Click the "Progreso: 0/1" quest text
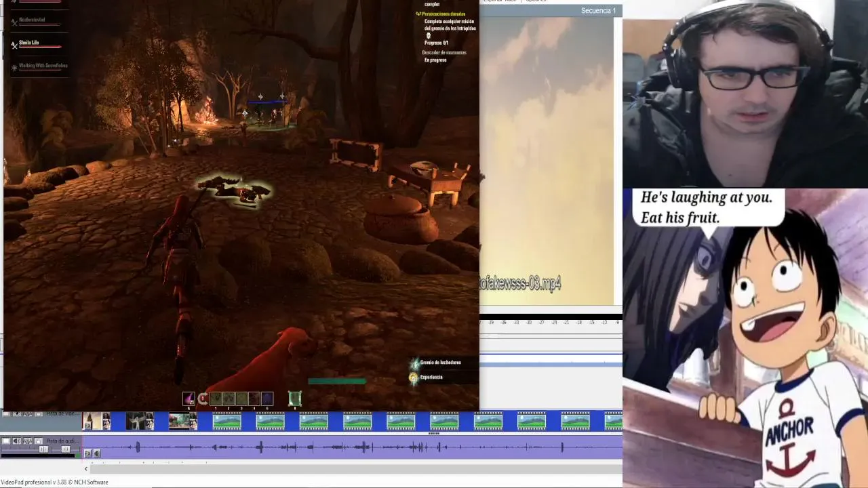Screen dimensions: 868x488 [x=437, y=43]
